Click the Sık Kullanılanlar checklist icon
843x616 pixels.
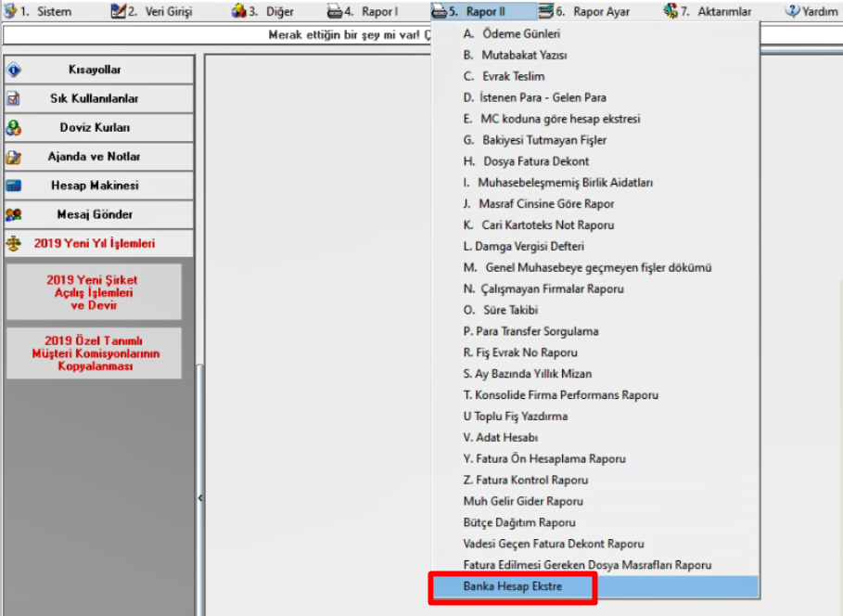click(x=14, y=98)
